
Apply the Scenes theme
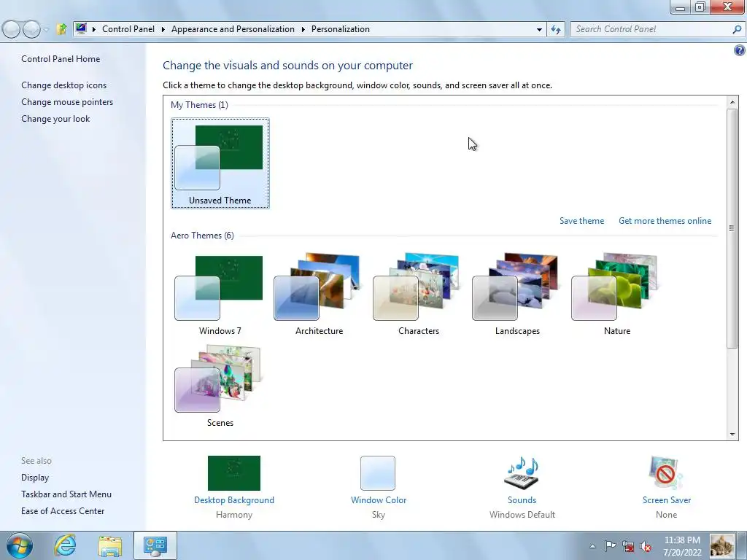pos(219,386)
